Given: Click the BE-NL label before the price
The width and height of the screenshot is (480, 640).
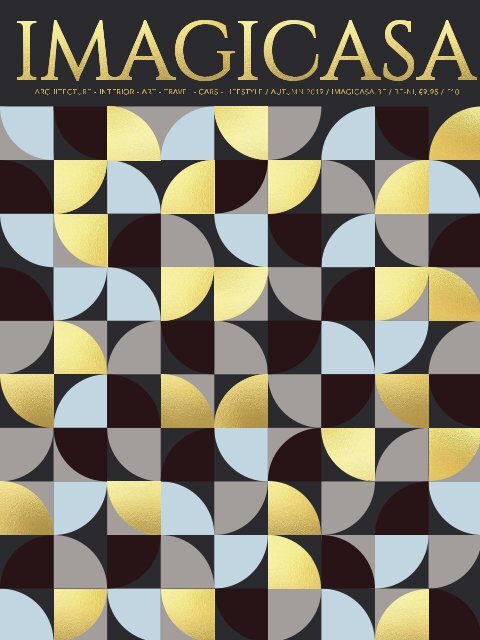Looking at the screenshot, I should (405, 92).
